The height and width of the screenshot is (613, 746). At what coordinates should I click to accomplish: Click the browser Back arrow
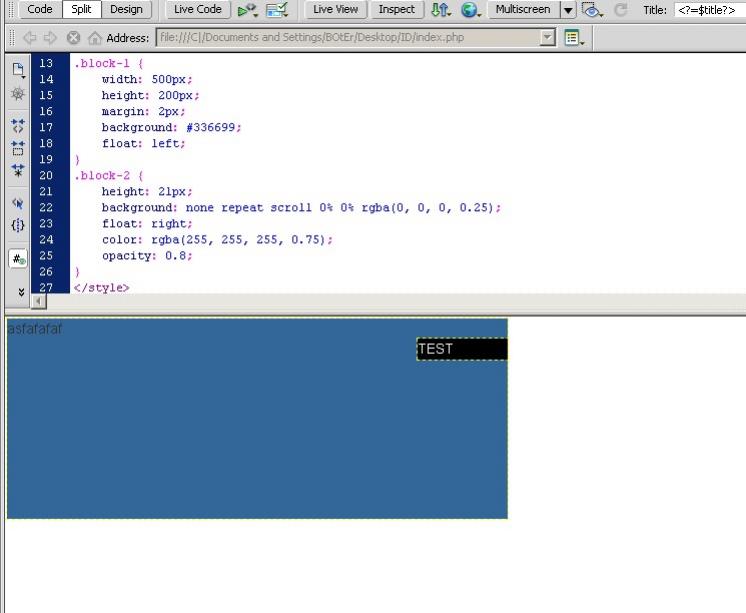click(x=29, y=38)
